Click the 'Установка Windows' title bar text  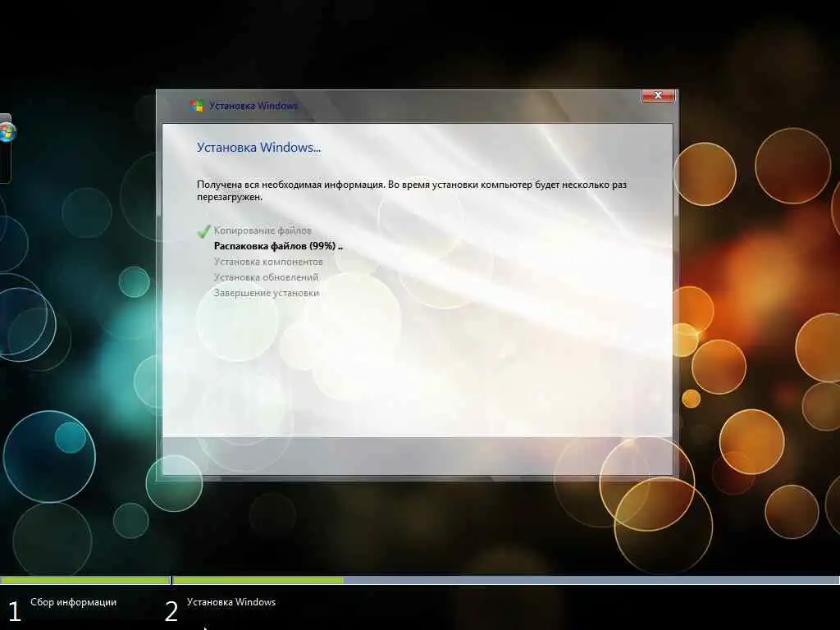253,106
